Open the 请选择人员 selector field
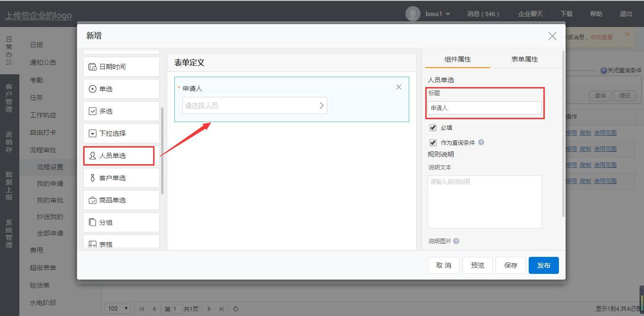Viewport: 644px width, 316px height. [255, 105]
